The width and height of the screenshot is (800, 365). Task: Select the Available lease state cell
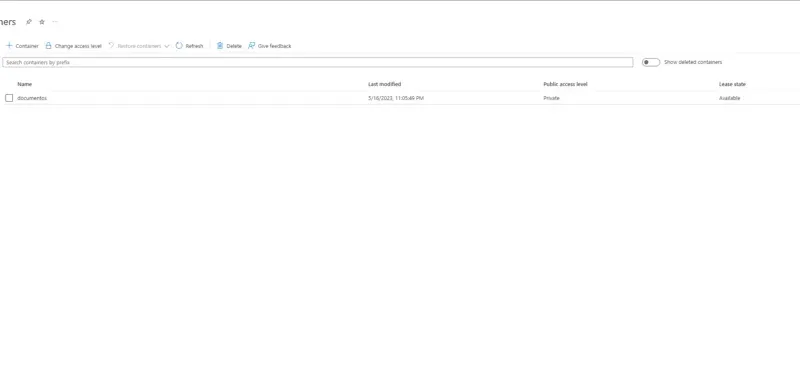pos(730,98)
